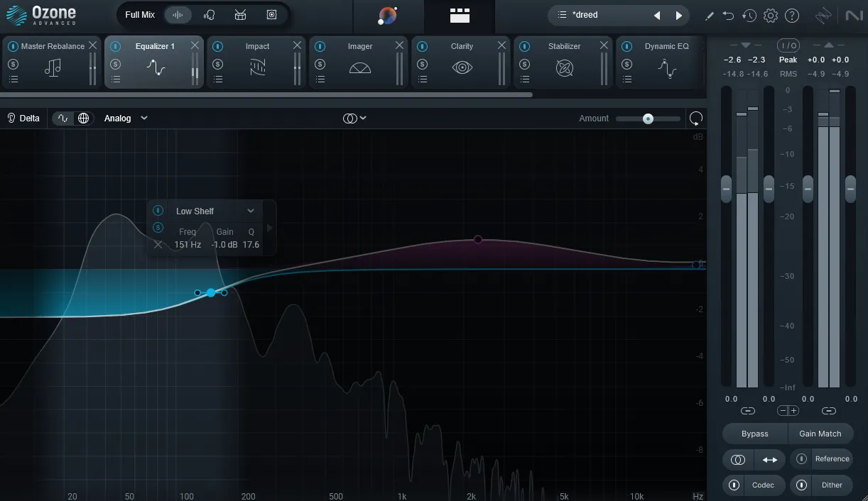Viewport: 868px width, 501px height.
Task: Toggle Master Rebalance module power
Action: [13, 46]
